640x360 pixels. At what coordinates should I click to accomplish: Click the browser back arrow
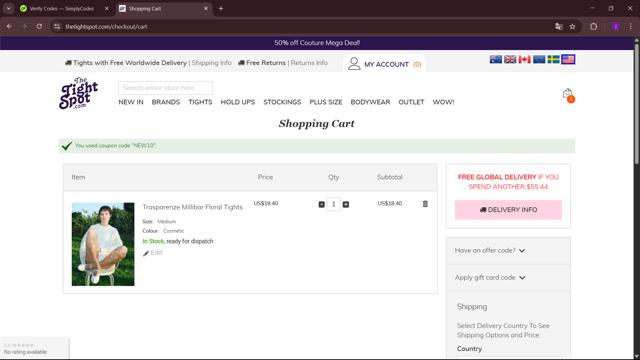coord(9,27)
